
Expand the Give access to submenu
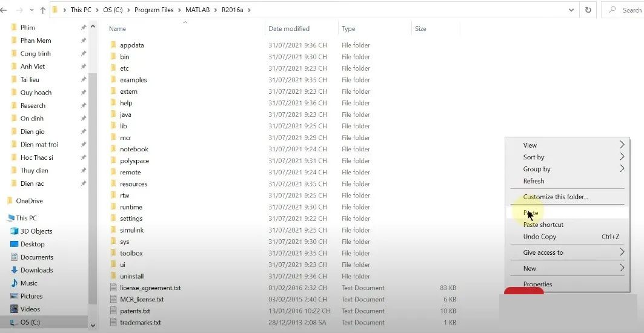click(x=567, y=252)
